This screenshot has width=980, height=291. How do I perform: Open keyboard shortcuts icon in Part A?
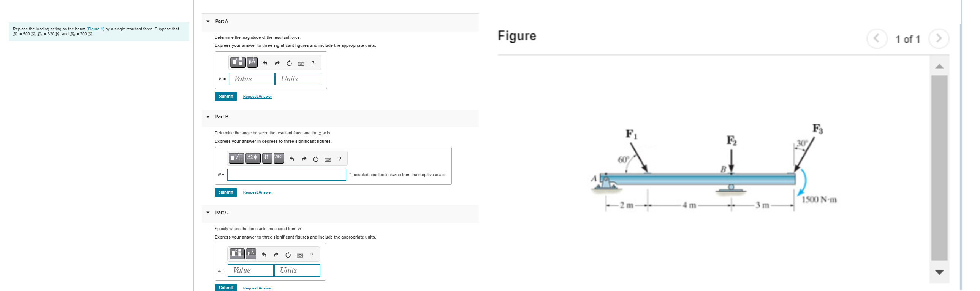coord(301,63)
